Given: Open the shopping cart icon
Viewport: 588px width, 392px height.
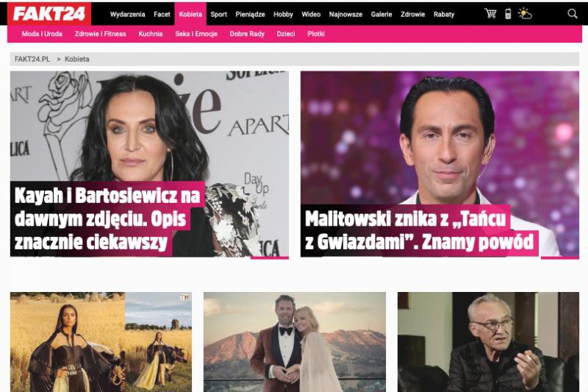Looking at the screenshot, I should click(490, 14).
